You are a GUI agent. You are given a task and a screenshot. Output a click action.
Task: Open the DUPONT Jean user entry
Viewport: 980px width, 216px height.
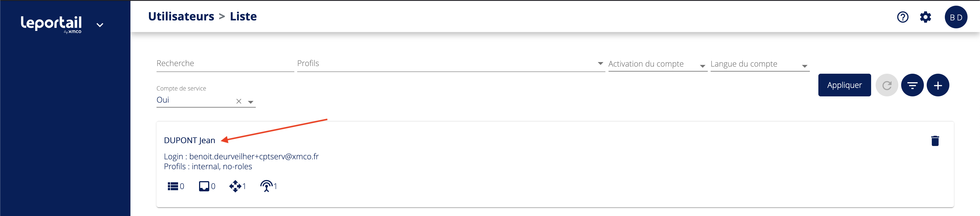point(189,140)
